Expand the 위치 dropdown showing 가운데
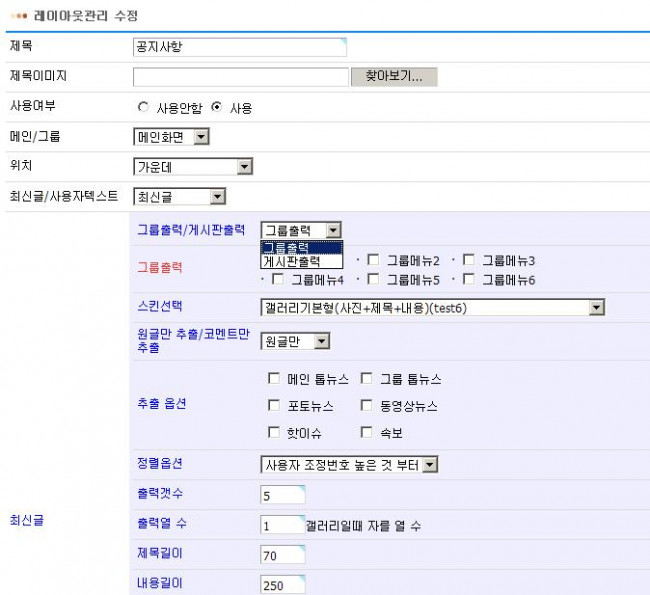This screenshot has width=650, height=595. (x=192, y=167)
